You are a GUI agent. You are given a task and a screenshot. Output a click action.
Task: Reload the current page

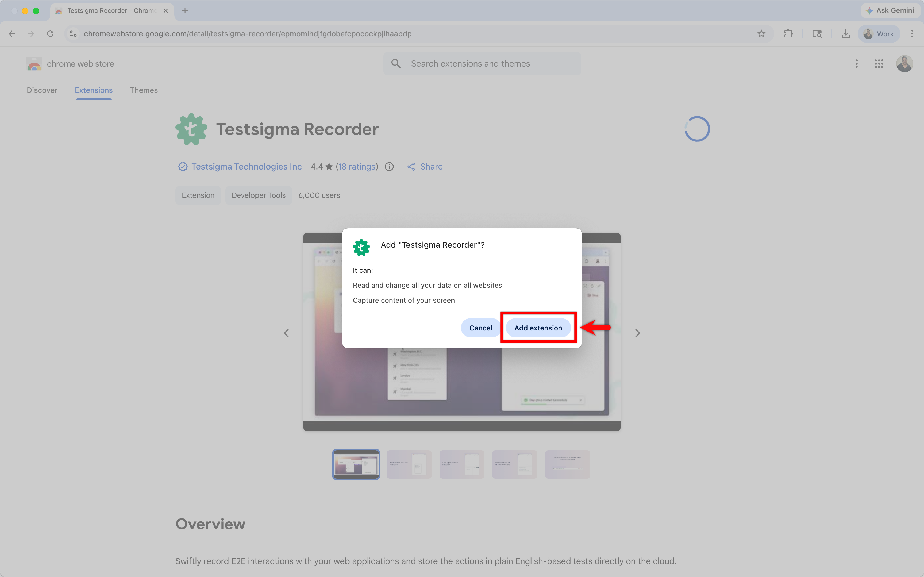pyautogui.click(x=50, y=34)
